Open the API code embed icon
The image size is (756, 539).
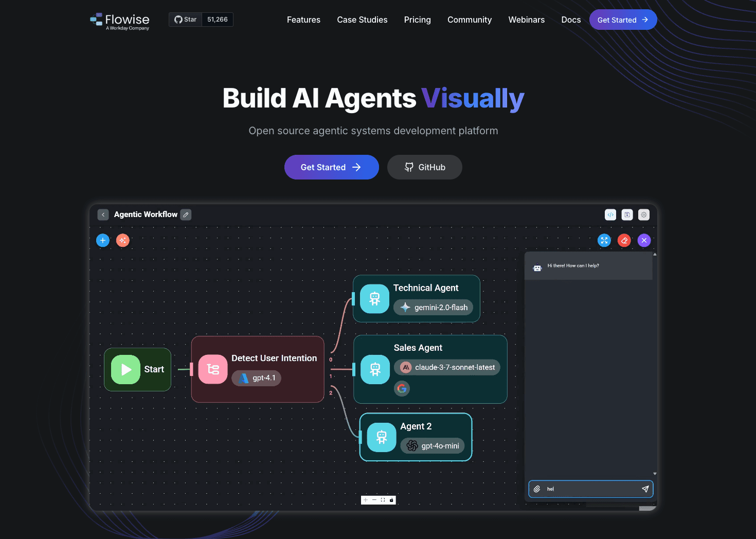click(610, 214)
